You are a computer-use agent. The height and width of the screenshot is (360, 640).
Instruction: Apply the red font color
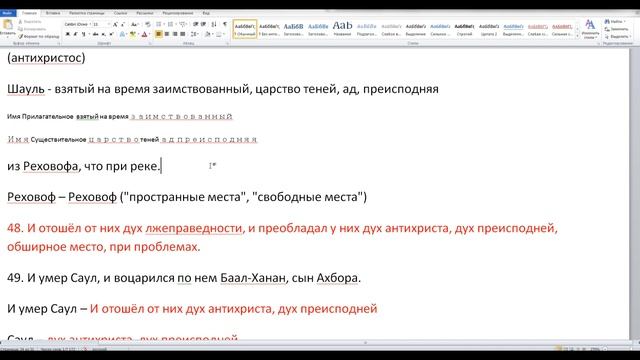(x=144, y=35)
